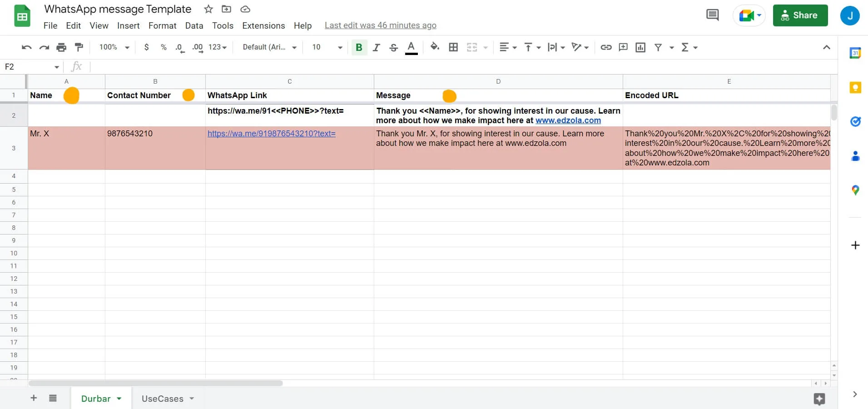Open the Google account avatar J

pyautogui.click(x=850, y=15)
